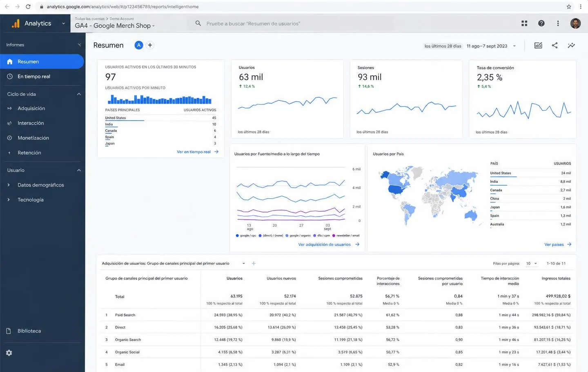Click the Sesiones 93 mil metric card
588x372 pixels.
[406, 99]
